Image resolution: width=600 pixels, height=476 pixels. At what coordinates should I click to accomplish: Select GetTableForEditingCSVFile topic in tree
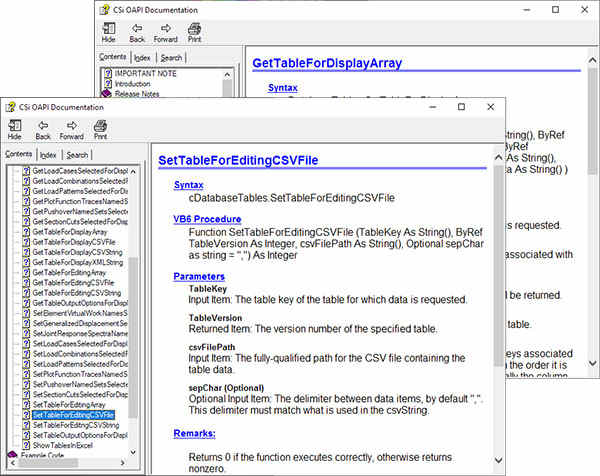pos(73,283)
